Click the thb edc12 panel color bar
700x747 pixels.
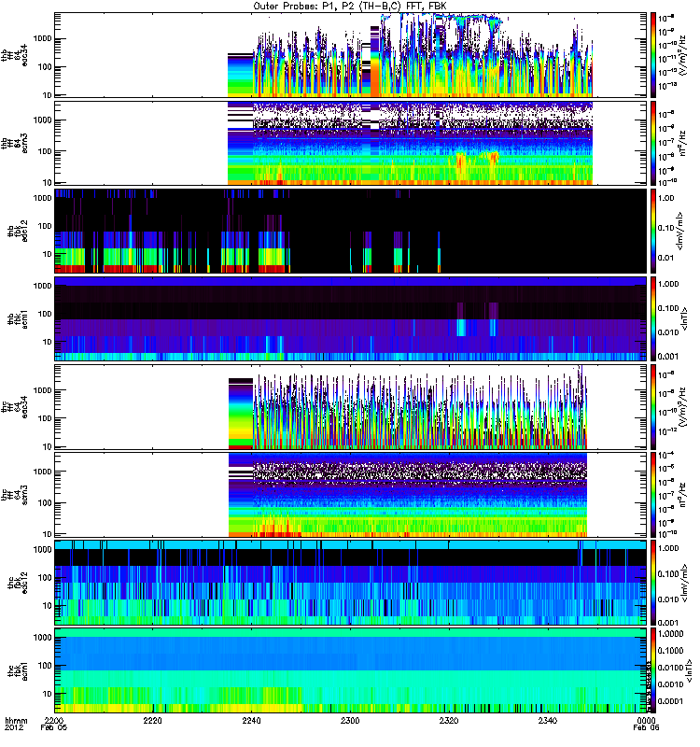(x=653, y=231)
